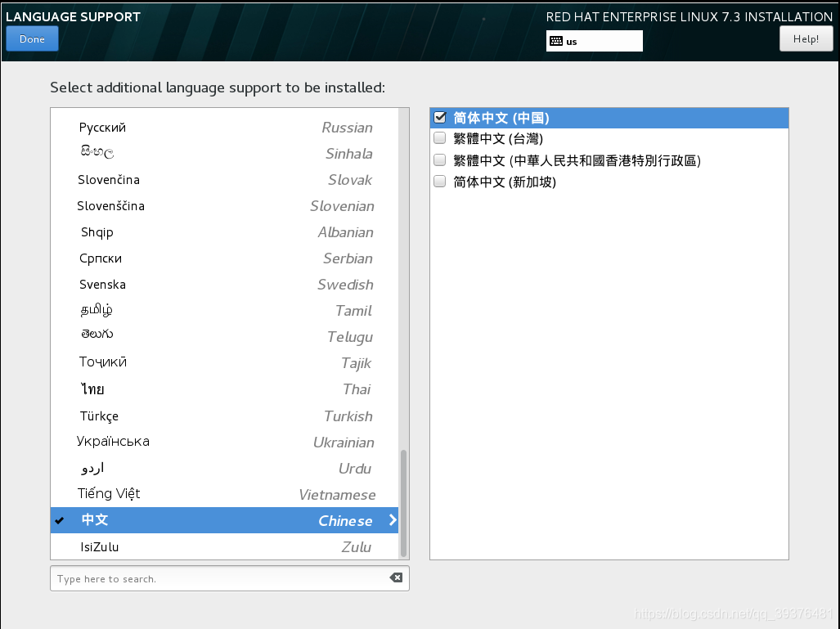Select Türkçe Turkish row
The image size is (840, 629).
224,416
